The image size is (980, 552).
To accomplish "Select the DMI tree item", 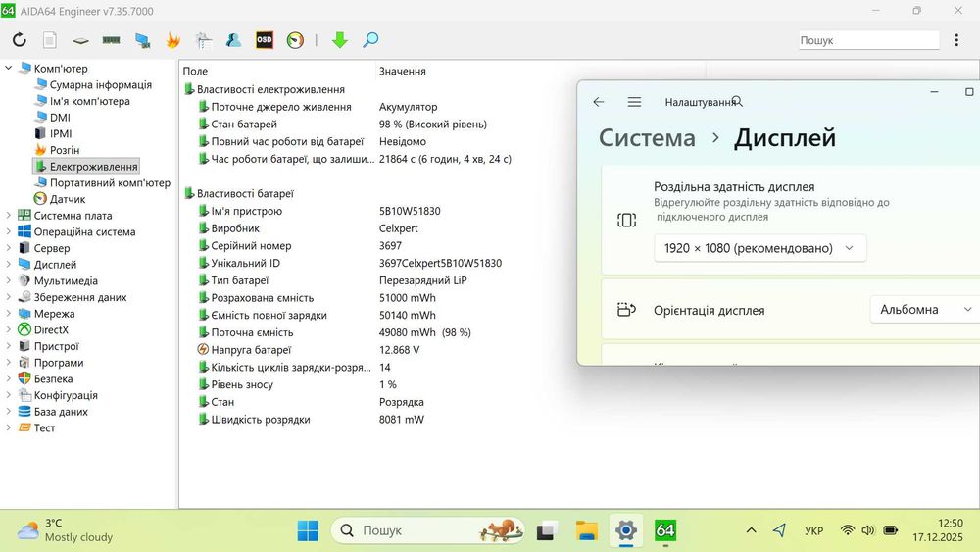I will (x=60, y=117).
